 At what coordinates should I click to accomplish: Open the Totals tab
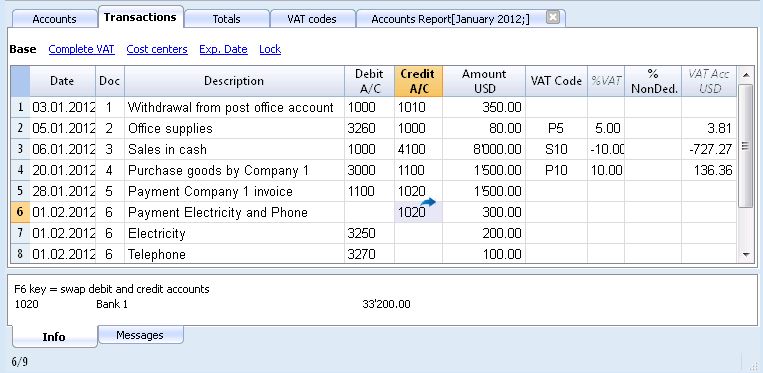226,19
